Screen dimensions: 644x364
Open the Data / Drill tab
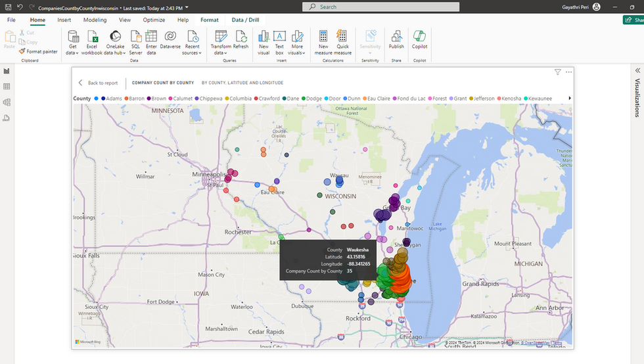point(245,20)
